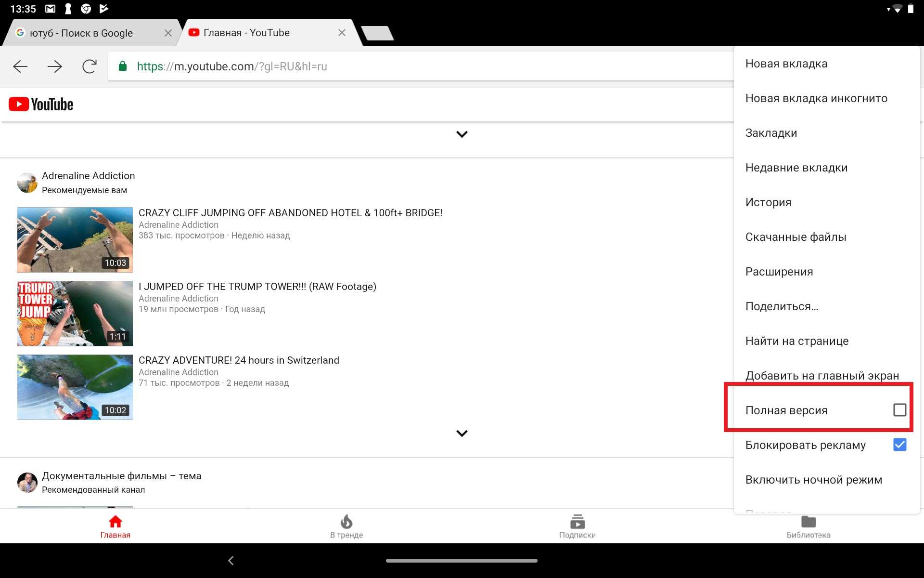Image resolution: width=924 pixels, height=578 pixels.
Task: Click the browser back arrow icon
Action: pos(19,66)
